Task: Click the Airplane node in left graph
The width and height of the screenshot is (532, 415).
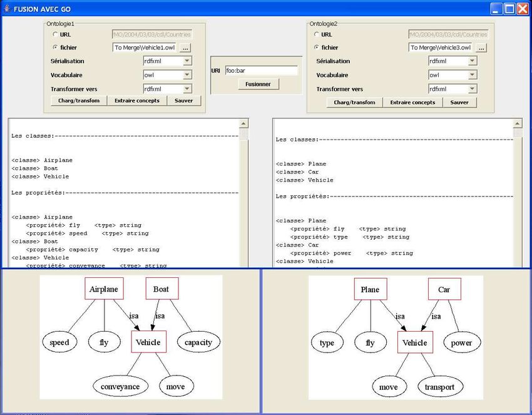Action: pos(104,289)
